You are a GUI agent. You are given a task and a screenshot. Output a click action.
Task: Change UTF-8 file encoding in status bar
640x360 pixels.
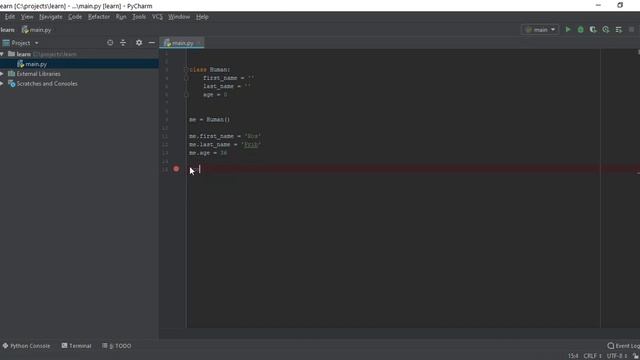(616, 356)
